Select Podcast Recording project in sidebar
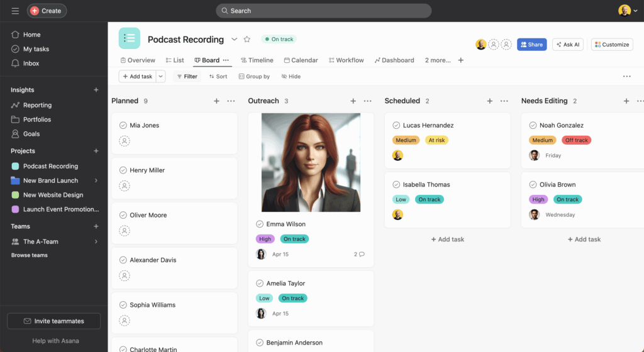644x352 pixels. [45, 166]
